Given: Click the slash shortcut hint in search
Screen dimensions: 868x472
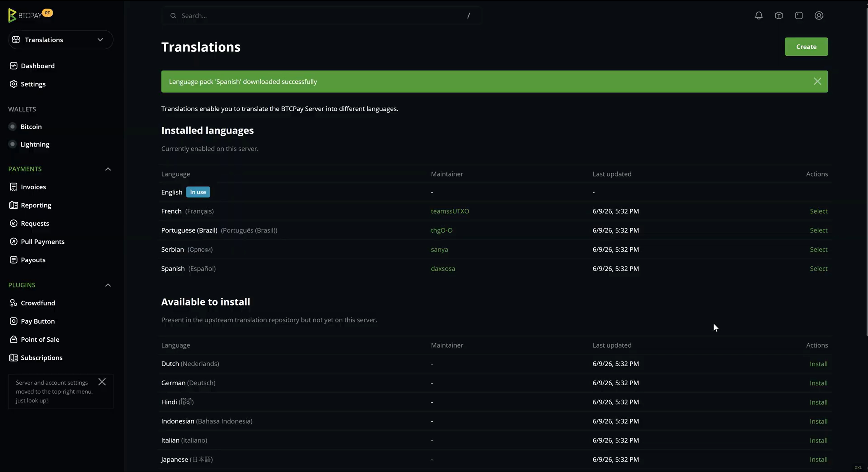Looking at the screenshot, I should (468, 16).
